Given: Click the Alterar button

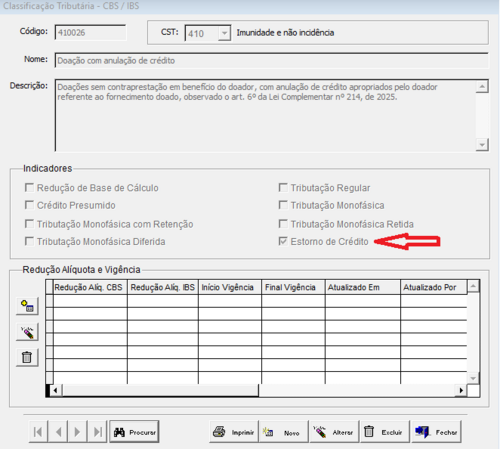Looking at the screenshot, I should pyautogui.click(x=334, y=432).
